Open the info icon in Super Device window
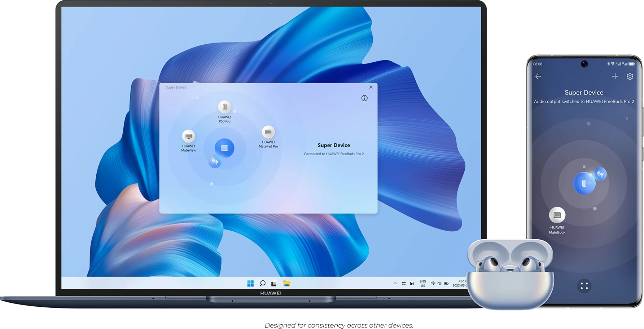The width and height of the screenshot is (644, 329). click(x=364, y=98)
